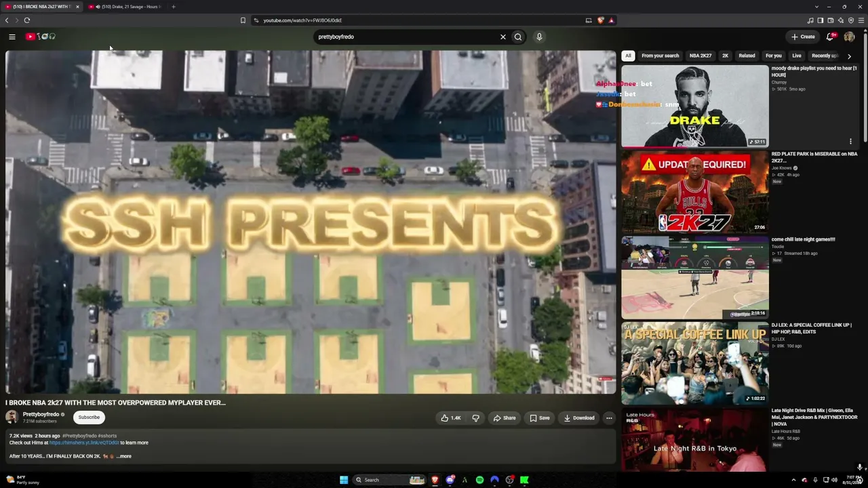The height and width of the screenshot is (488, 868).
Task: Click the Windows taskbar Search box
Action: click(x=390, y=480)
